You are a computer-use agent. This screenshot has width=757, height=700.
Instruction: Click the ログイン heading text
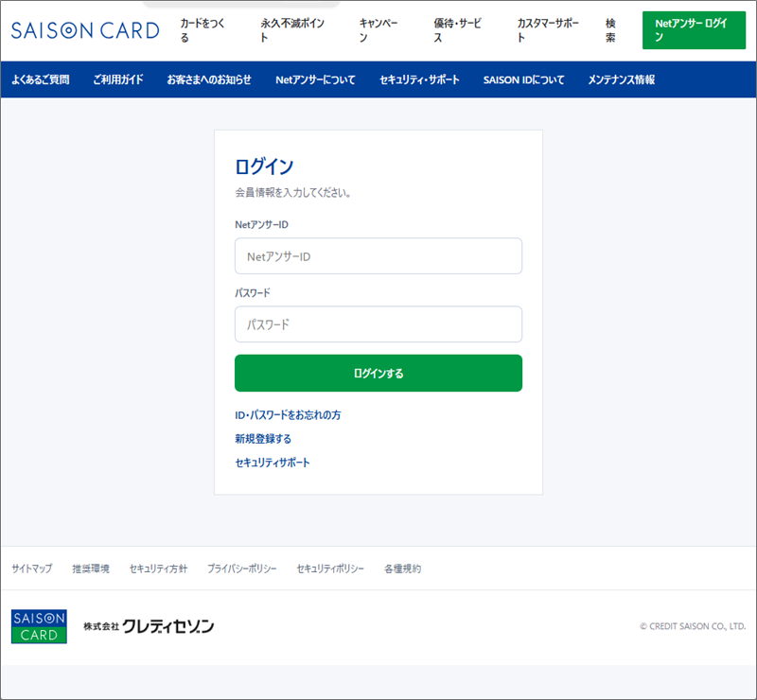pyautogui.click(x=264, y=166)
